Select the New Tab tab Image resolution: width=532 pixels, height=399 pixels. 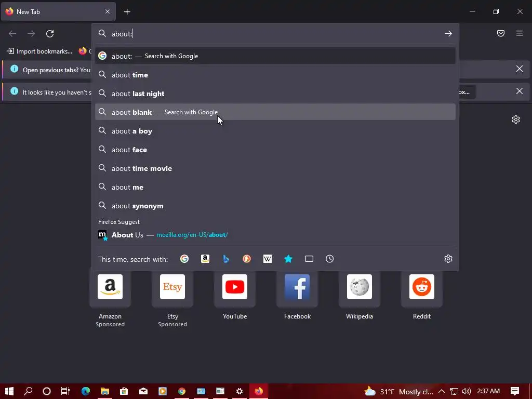click(58, 11)
